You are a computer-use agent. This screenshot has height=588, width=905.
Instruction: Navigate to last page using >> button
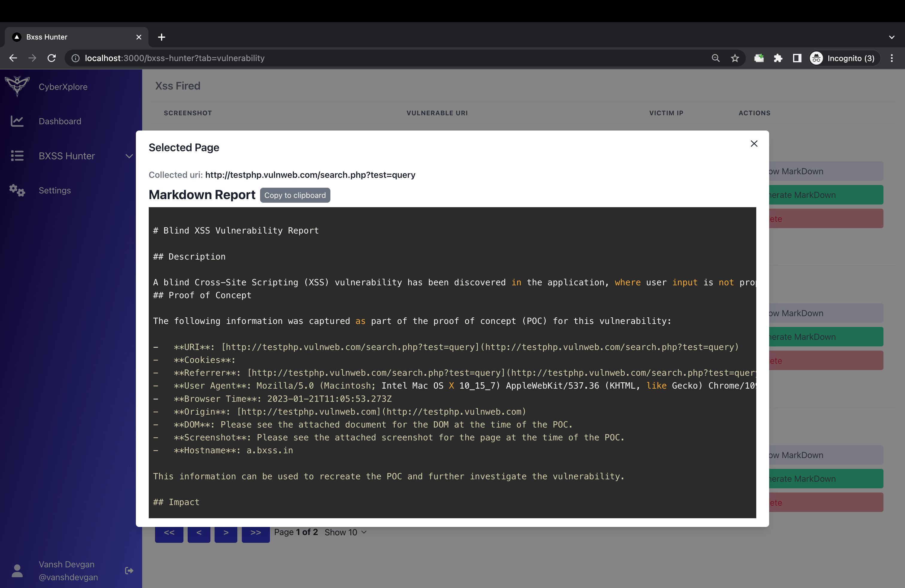(x=256, y=533)
